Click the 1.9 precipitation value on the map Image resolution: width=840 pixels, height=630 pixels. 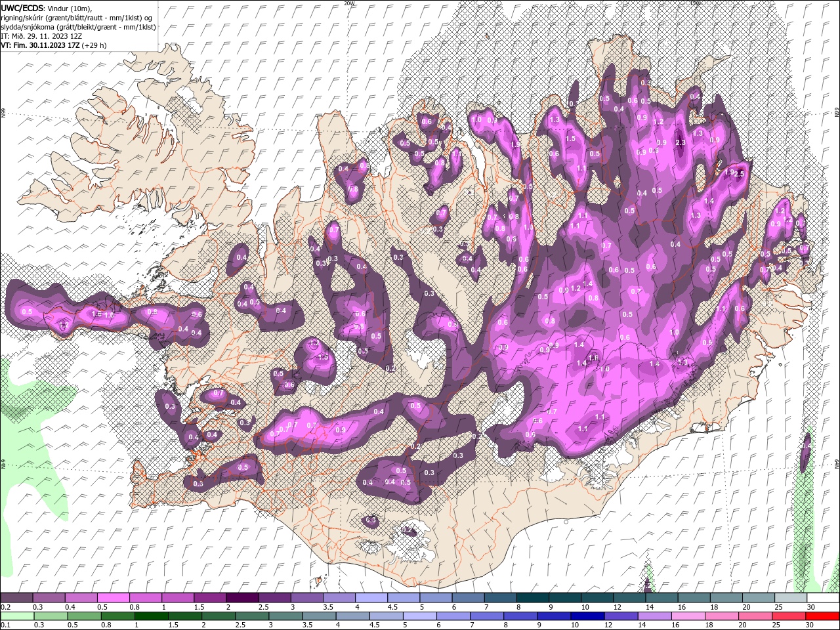click(x=729, y=172)
